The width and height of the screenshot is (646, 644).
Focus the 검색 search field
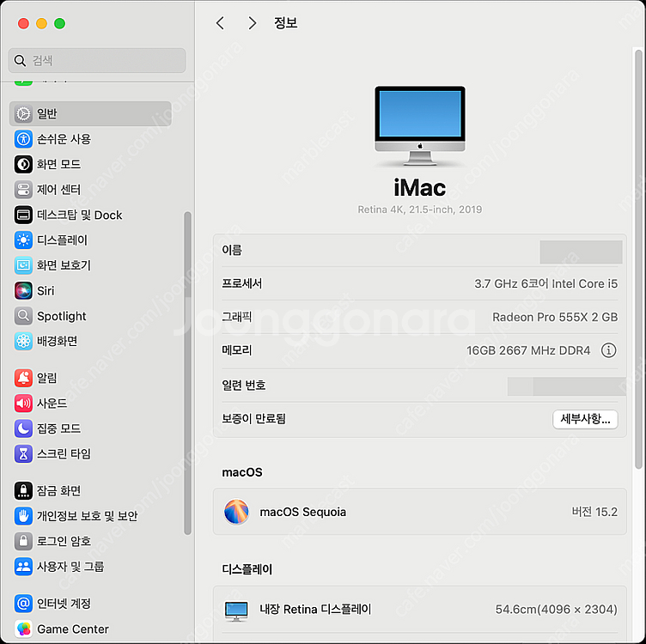tap(97, 60)
